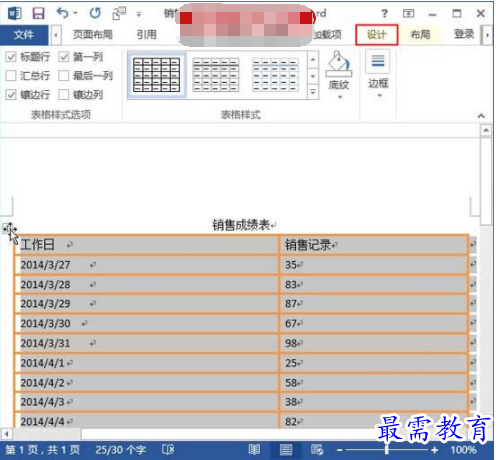
Task: Open the 底纹 shading color dropdown arrow
Action: (340, 97)
